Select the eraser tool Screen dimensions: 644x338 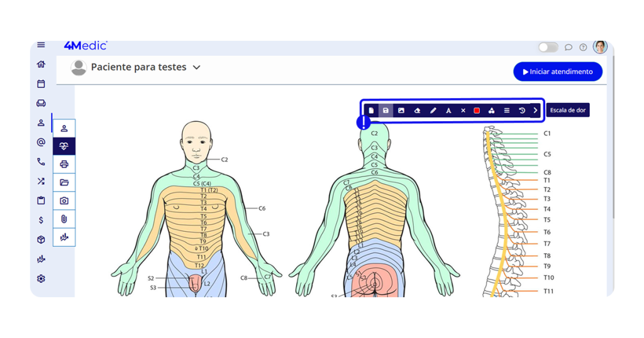click(416, 111)
